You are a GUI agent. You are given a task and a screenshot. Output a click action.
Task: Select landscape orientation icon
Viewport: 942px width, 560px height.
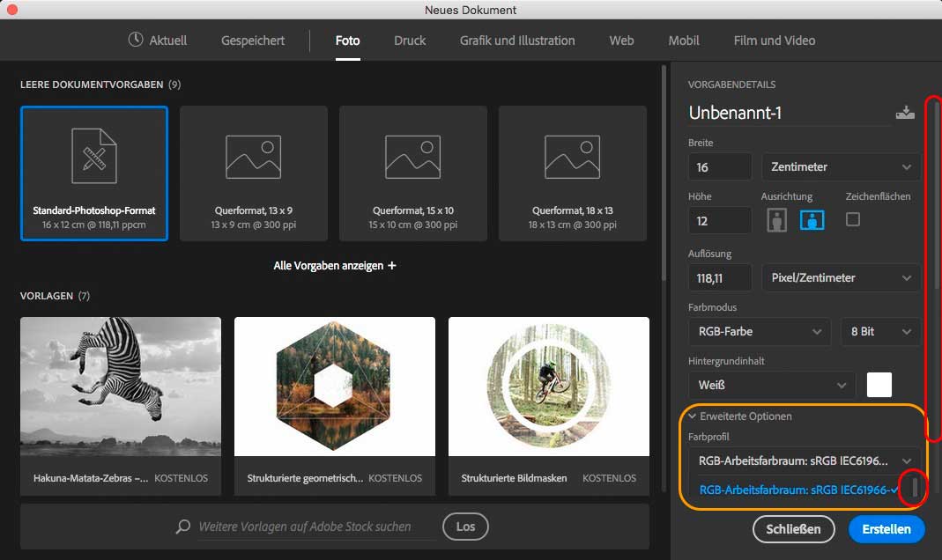(x=812, y=220)
